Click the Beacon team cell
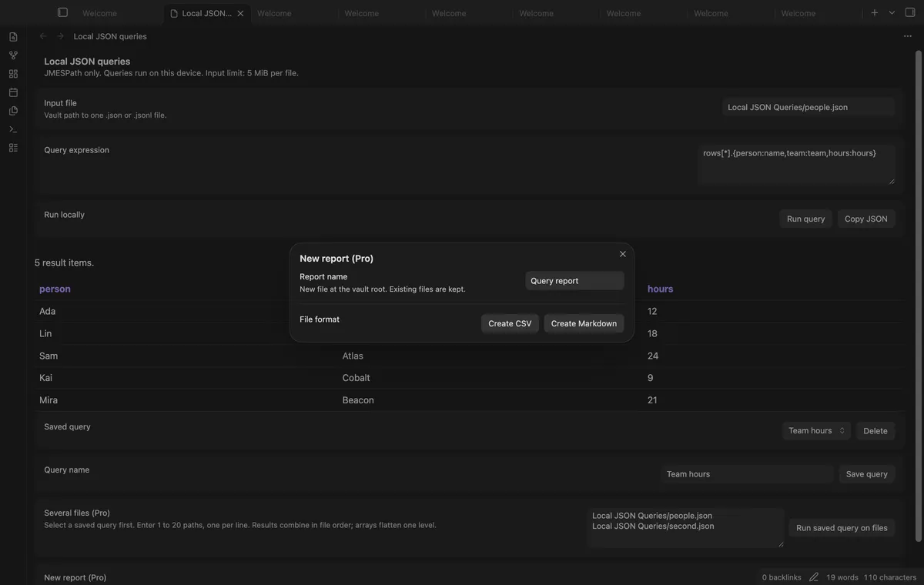Viewport: 924px width, 585px height. [x=358, y=400]
